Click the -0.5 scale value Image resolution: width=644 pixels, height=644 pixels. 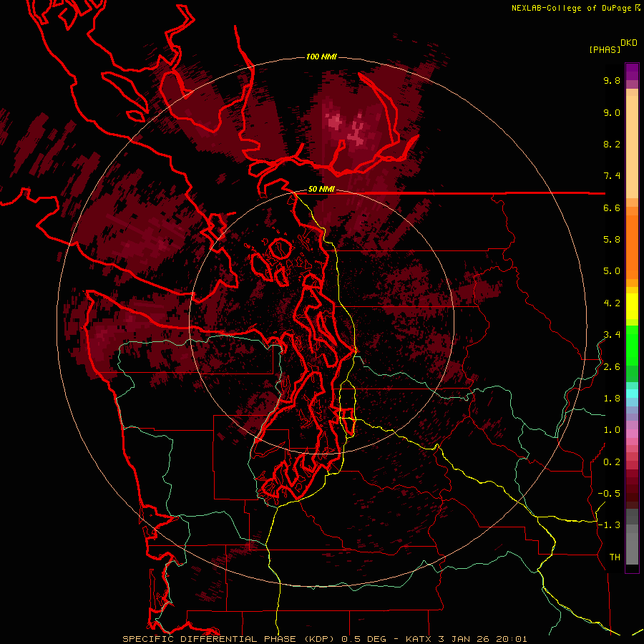click(x=609, y=494)
